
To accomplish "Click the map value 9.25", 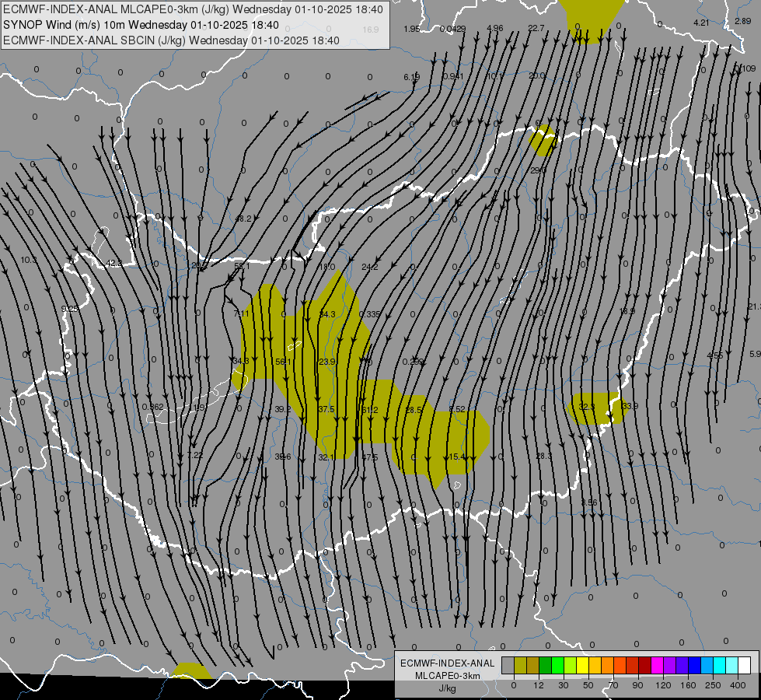I will 70,309.
